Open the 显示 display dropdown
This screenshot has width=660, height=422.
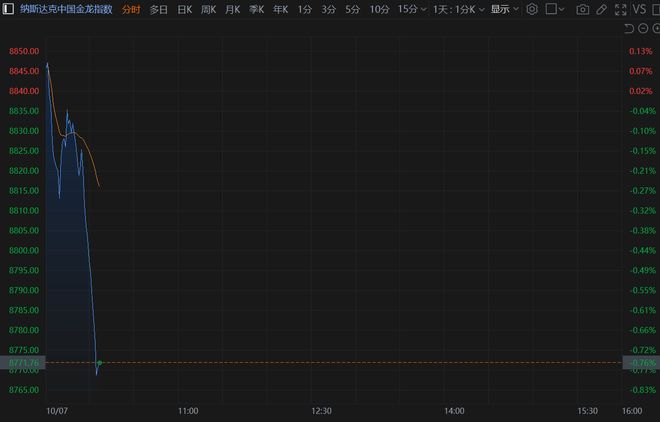pos(504,9)
